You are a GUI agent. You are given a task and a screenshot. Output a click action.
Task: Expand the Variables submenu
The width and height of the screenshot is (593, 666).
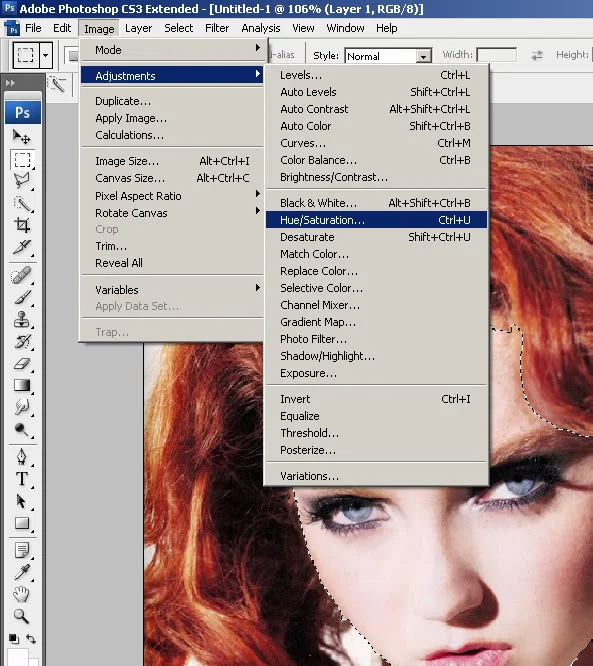(172, 290)
